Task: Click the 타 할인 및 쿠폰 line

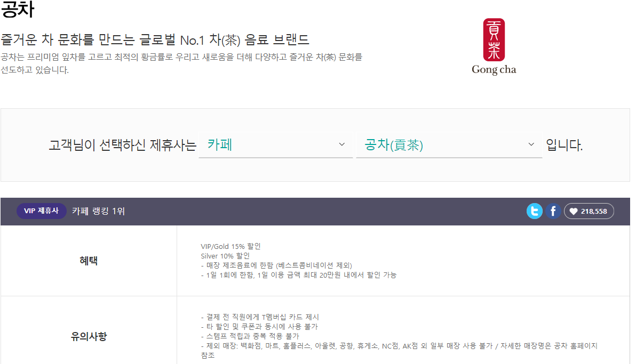Action: [x=259, y=327]
